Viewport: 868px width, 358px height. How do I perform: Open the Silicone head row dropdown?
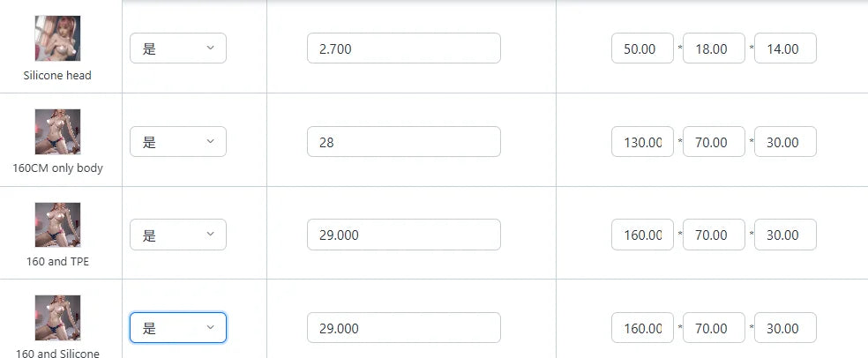[x=178, y=48]
